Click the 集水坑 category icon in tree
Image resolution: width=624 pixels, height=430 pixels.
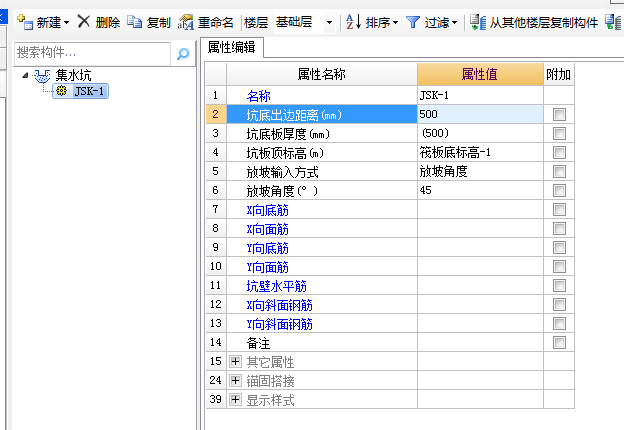pyautogui.click(x=42, y=76)
